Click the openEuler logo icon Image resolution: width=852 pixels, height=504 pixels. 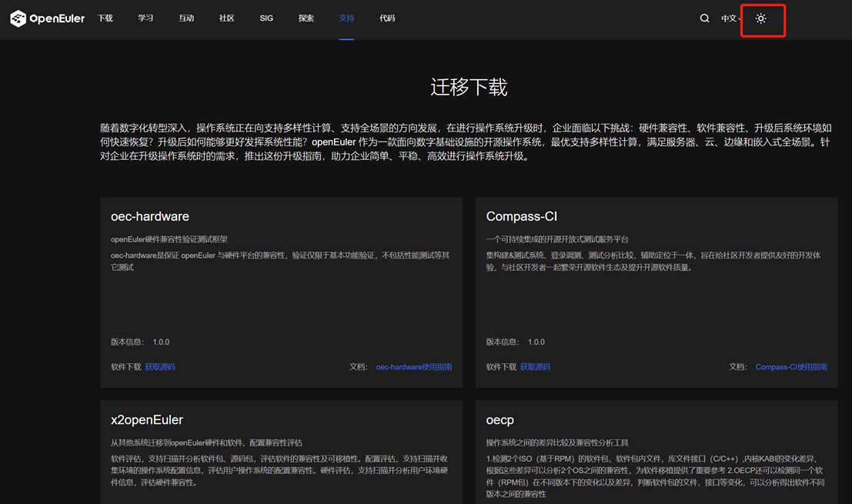click(x=18, y=18)
